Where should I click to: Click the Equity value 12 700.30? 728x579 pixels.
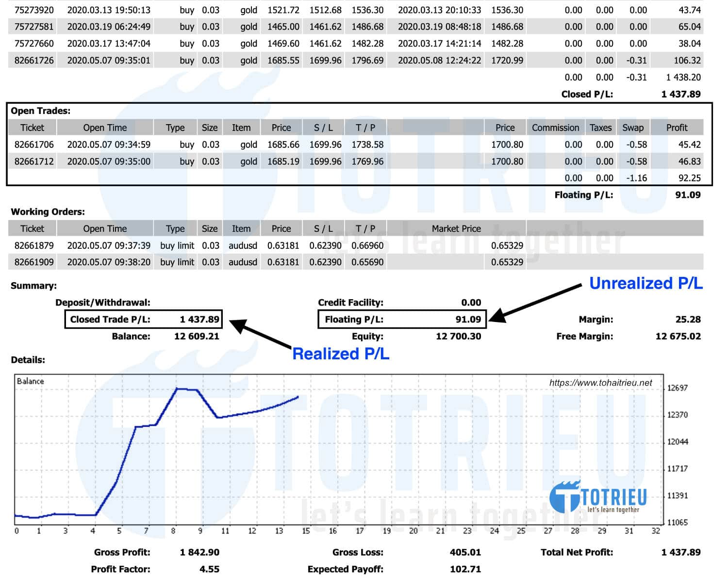459,336
